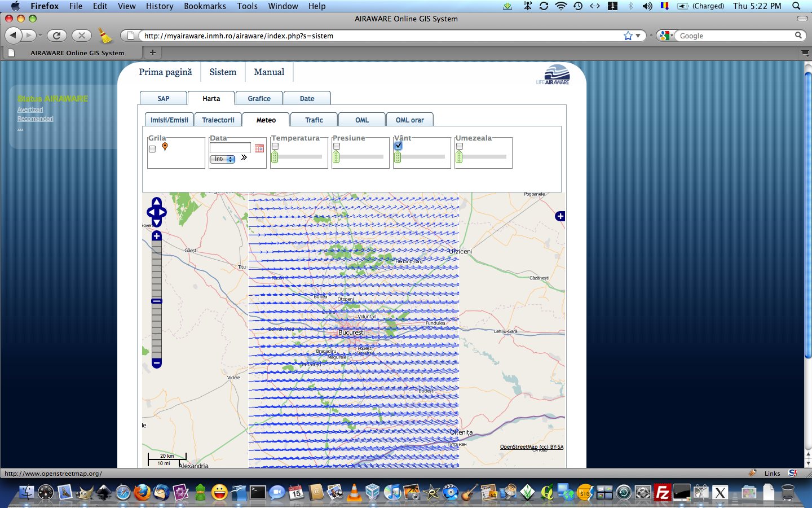Viewport: 812px width, 508px height.
Task: Uncheck the Vânt layer checkbox
Action: click(x=398, y=146)
